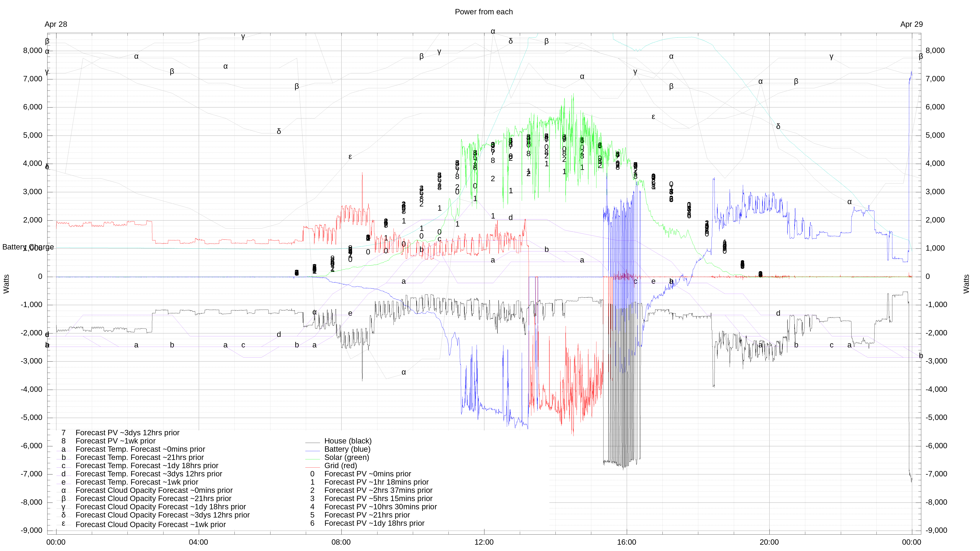This screenshot has width=980, height=551.
Task: Click 'Forecast Temp. Forecast ~1dy 18hrs prior' legend entry
Action: tap(147, 466)
